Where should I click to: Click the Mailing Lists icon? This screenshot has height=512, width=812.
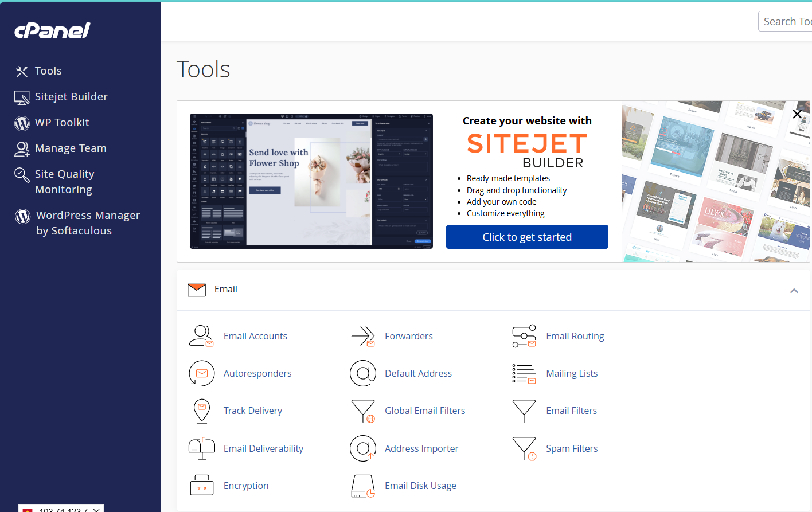click(524, 373)
